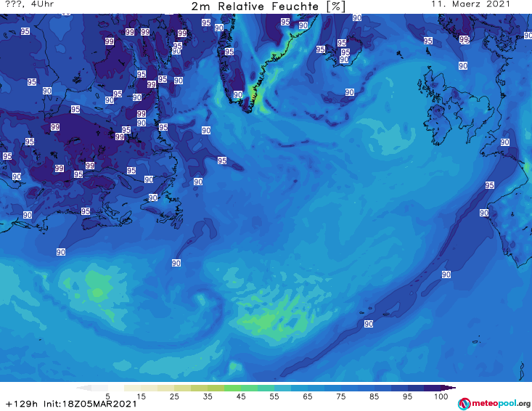
Task: Click the pale grey arrow tip starting the colorbar
Action: coord(83,388)
